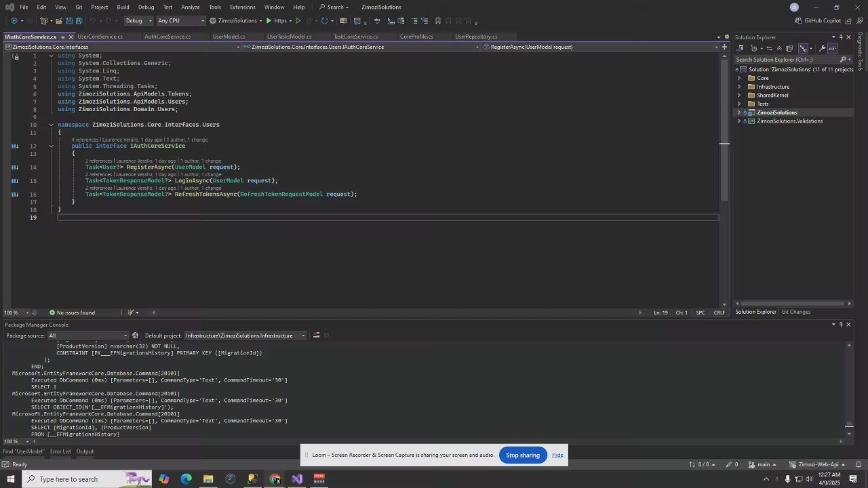Screen dimensions: 868x488
Task: Switch to the Git Changes tab
Action: 795,312
